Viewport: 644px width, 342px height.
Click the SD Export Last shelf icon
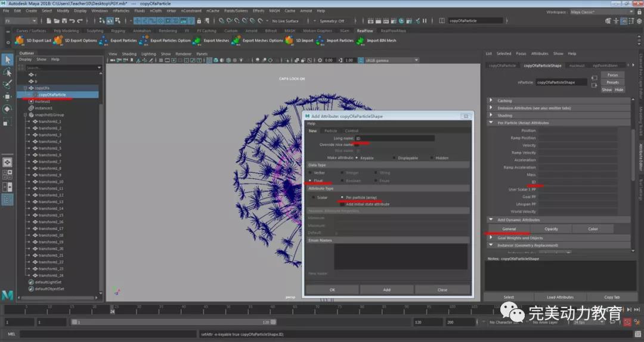pos(20,41)
